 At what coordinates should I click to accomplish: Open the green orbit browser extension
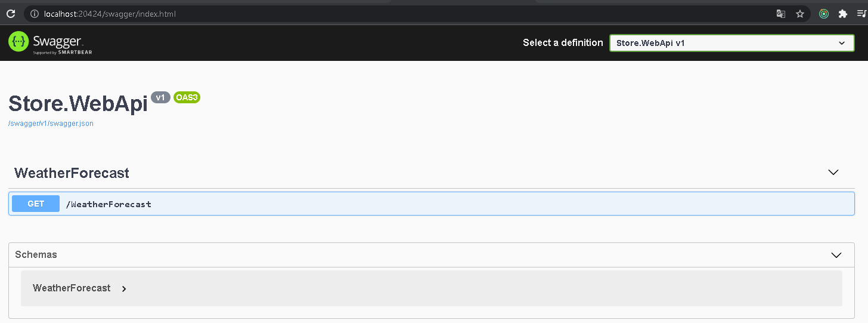click(824, 14)
